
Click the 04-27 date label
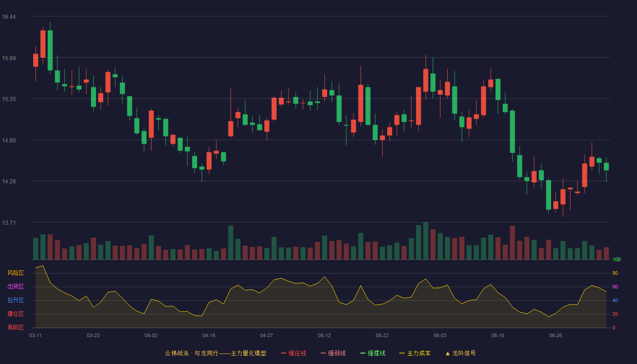(267, 335)
